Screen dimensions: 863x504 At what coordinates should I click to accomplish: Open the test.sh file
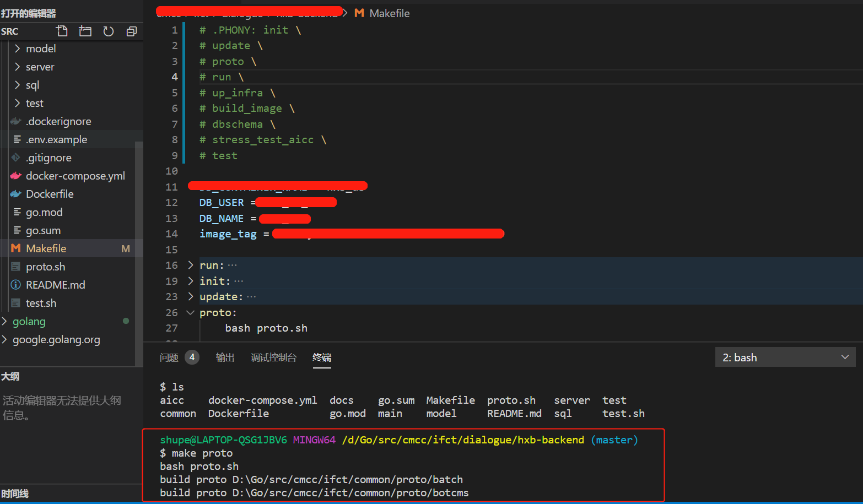(x=41, y=303)
